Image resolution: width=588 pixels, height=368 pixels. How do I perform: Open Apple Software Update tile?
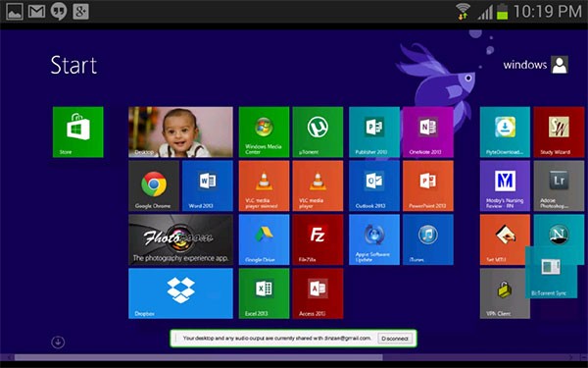point(374,239)
